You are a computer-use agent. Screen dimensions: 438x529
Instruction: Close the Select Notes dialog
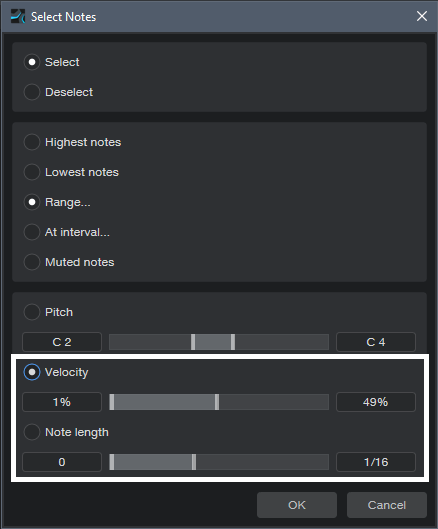[421, 16]
